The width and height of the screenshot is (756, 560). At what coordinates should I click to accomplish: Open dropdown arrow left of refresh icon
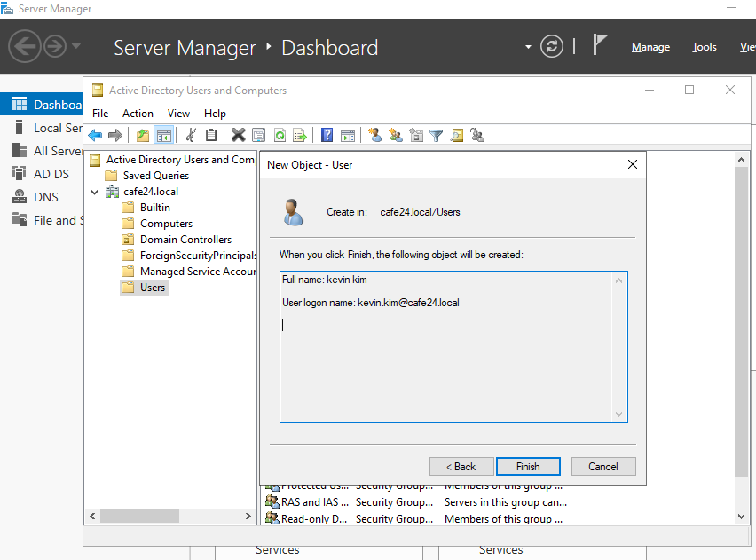click(x=529, y=47)
